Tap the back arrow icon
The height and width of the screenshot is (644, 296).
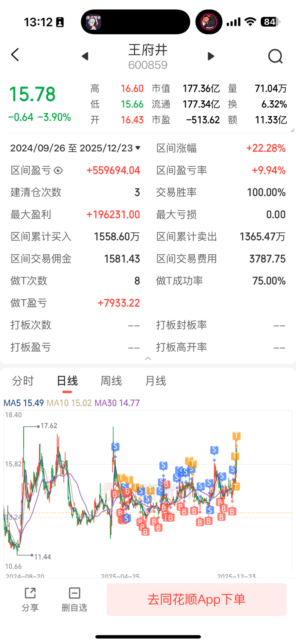point(15,55)
